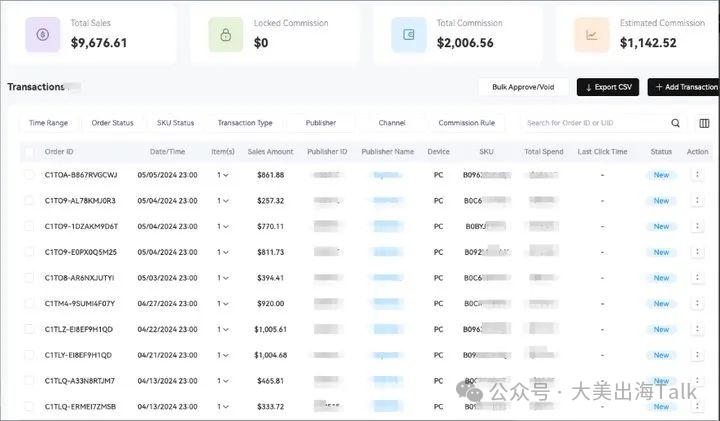Click the Estimated Commission chart icon
Screen dimensions: 720x421
(592, 34)
